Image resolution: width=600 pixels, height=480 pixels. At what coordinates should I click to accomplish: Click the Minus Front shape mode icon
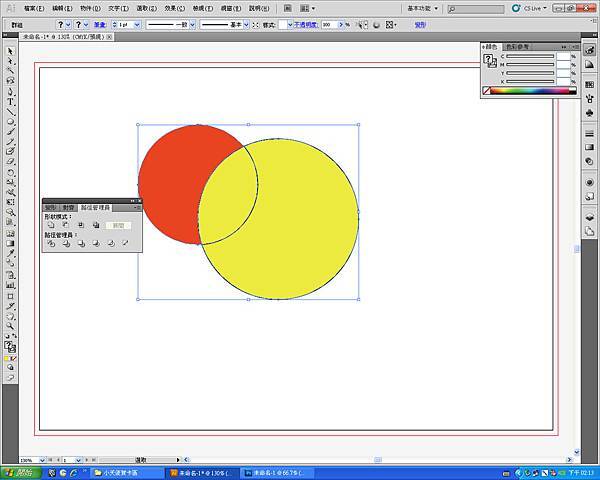click(65, 225)
